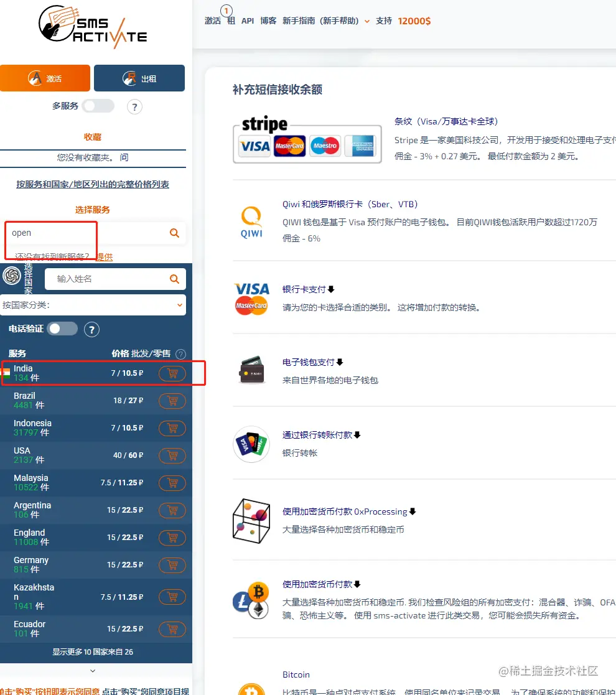Click the cart icon for USA

(x=172, y=455)
